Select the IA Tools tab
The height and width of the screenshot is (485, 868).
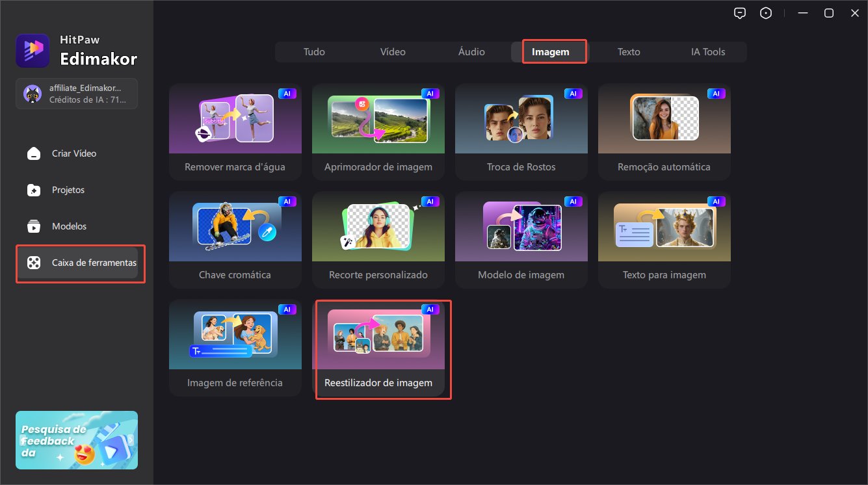[x=708, y=52]
